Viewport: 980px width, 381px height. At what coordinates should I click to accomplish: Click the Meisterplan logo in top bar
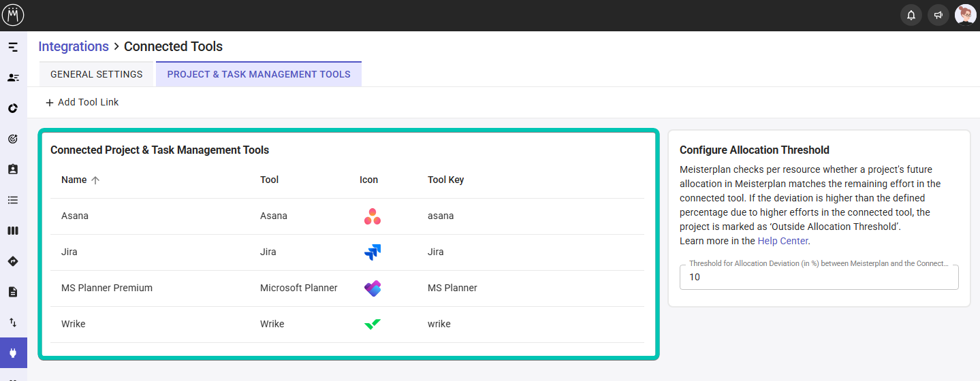13,15
